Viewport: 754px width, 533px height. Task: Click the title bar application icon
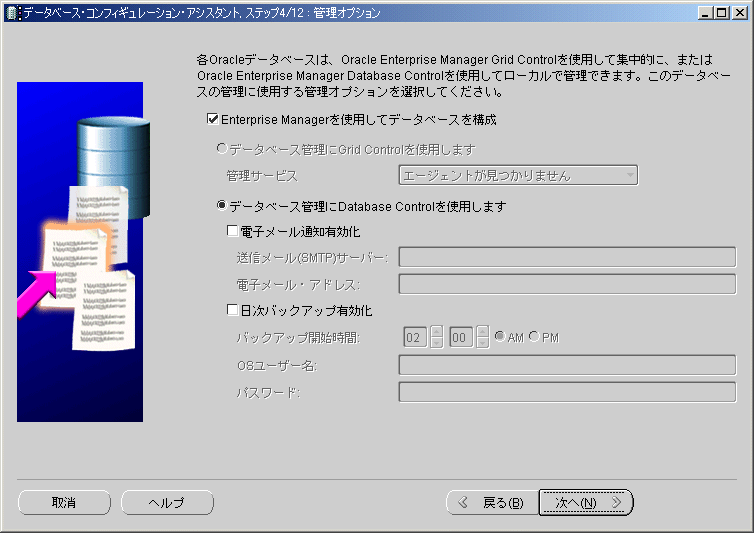[x=13, y=13]
